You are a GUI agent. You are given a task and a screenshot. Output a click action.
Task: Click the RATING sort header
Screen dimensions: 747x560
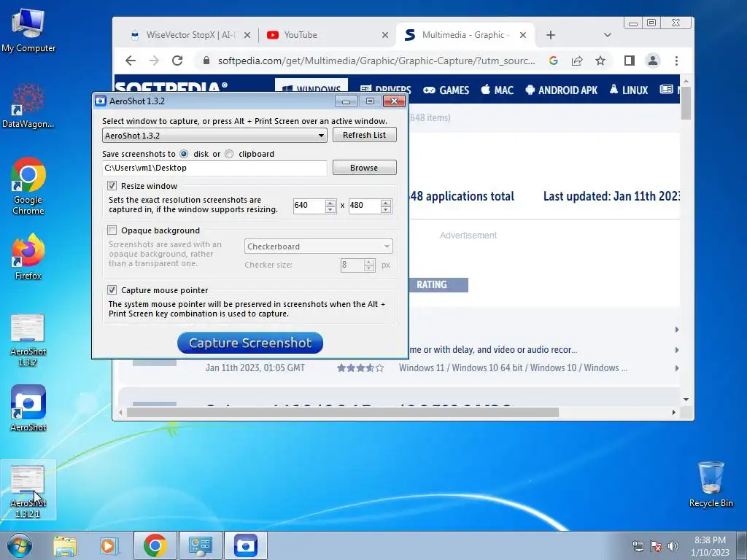pos(438,285)
